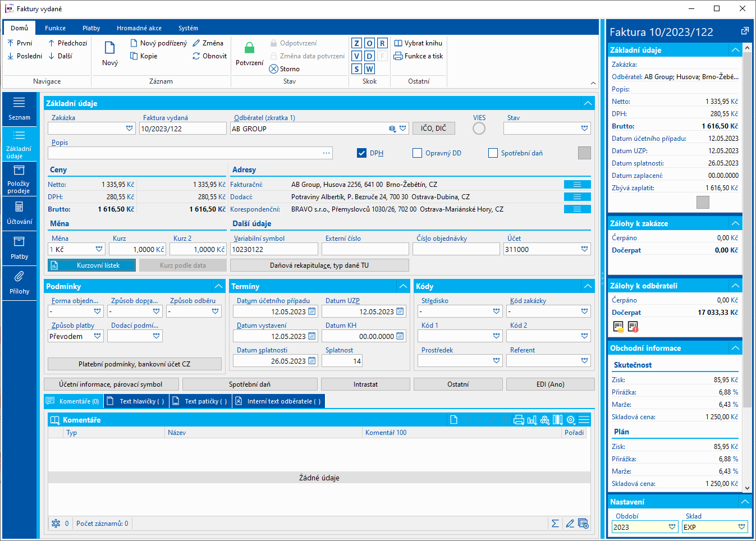Click the Nový record icon
This screenshot has height=541, width=756.
[110, 48]
